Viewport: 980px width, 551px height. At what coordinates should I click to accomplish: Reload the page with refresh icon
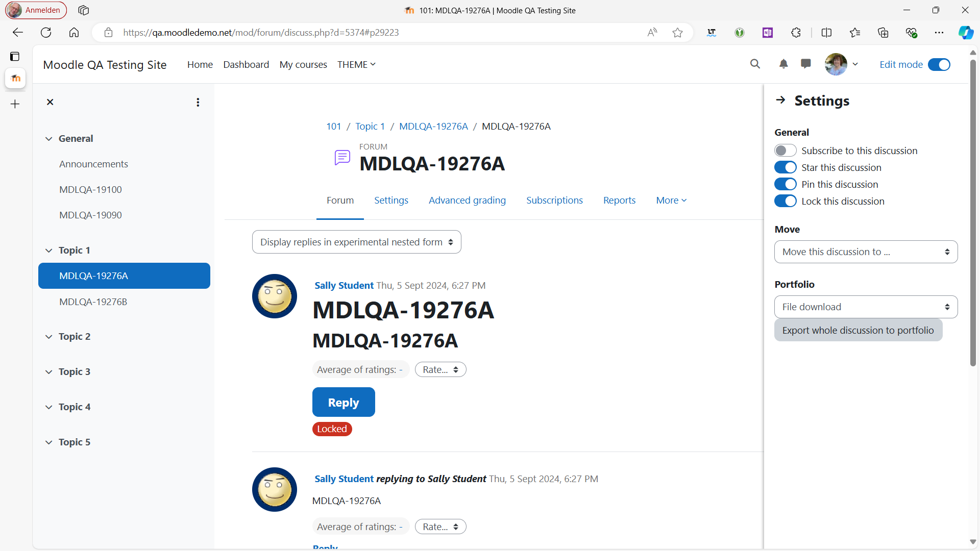tap(46, 33)
